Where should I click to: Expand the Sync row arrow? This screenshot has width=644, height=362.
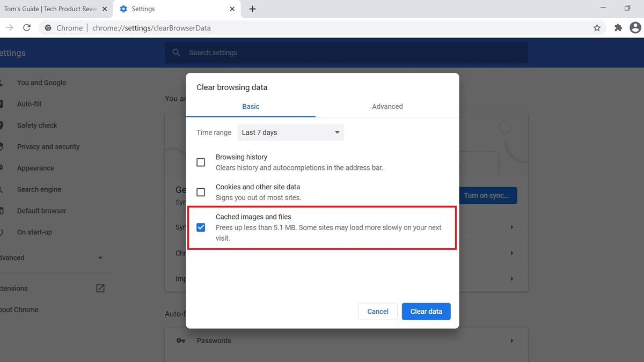[x=511, y=227]
